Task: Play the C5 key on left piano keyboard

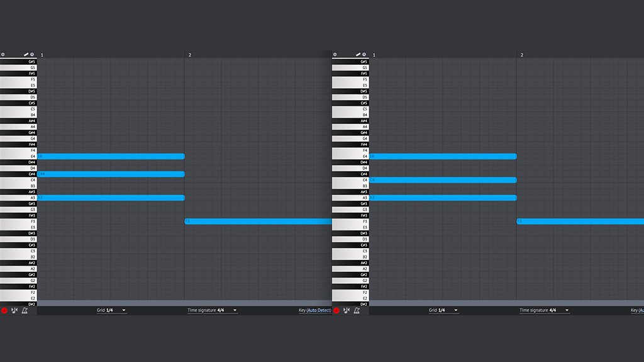Action: pyautogui.click(x=18, y=109)
